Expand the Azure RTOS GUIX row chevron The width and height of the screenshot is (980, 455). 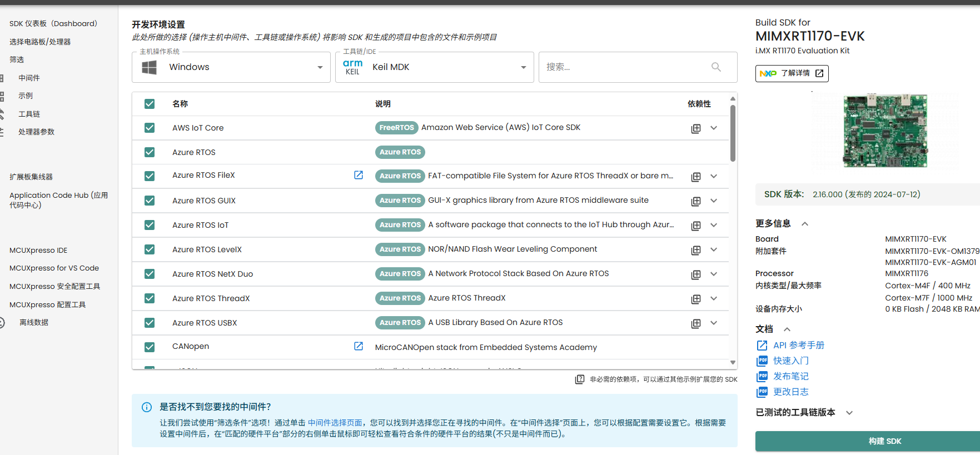(714, 201)
